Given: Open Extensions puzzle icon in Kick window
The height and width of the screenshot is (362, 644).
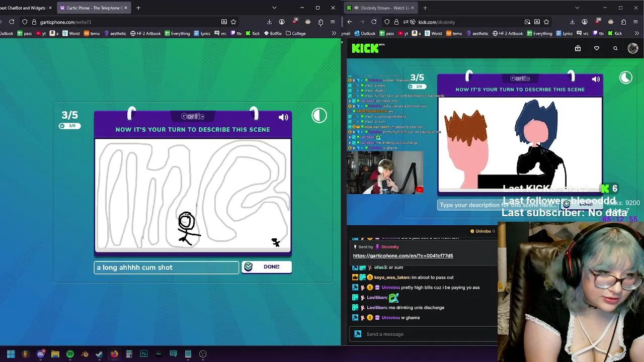Looking at the screenshot, I should pos(623,22).
